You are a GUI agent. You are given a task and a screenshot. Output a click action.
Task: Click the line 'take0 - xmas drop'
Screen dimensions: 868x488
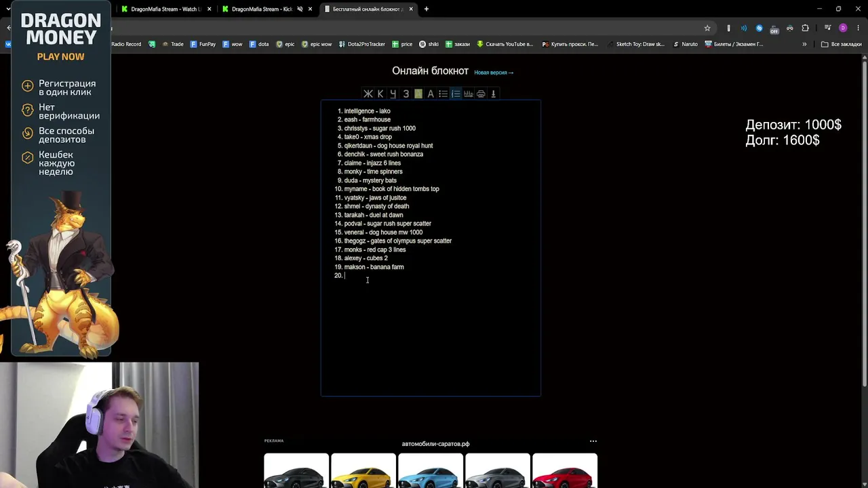pos(368,137)
